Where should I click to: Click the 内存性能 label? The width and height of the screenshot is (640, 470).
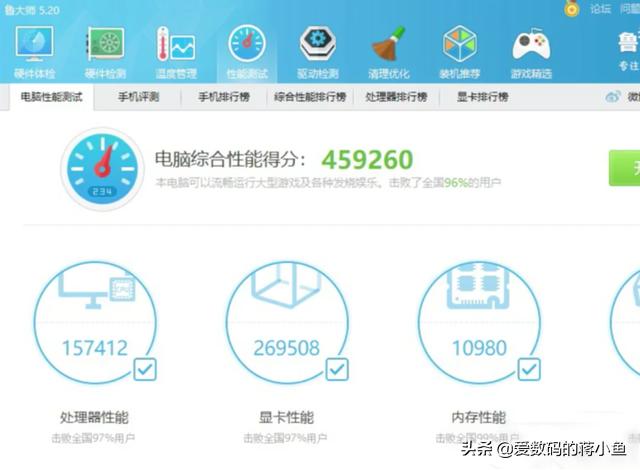479,417
